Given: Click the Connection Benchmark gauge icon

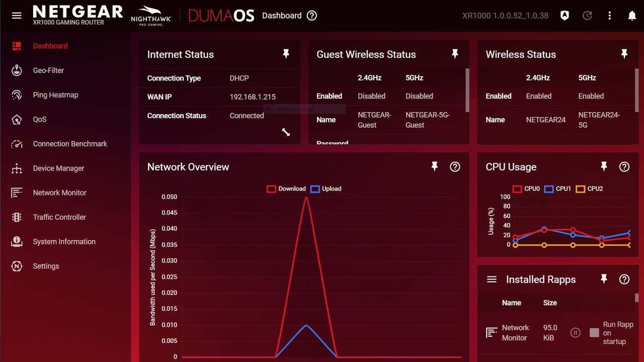Looking at the screenshot, I should tap(17, 144).
